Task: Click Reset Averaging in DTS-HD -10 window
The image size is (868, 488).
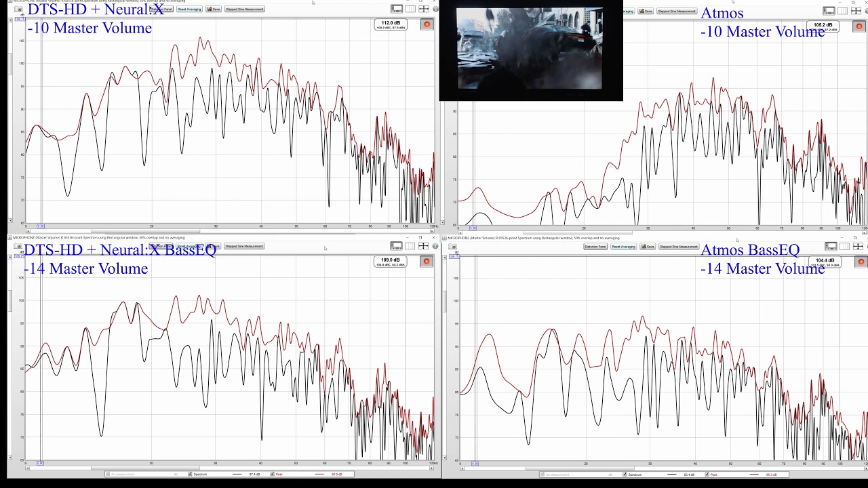Action: [x=189, y=9]
